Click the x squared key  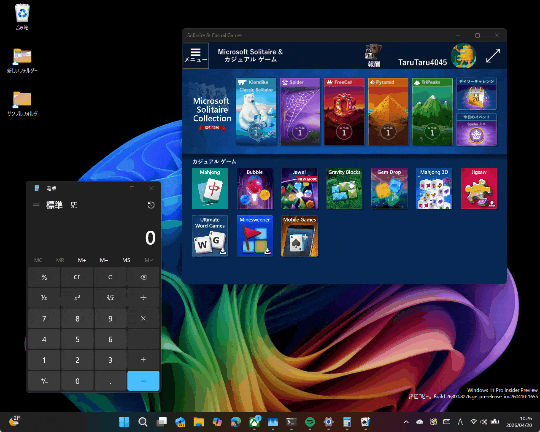(x=77, y=298)
